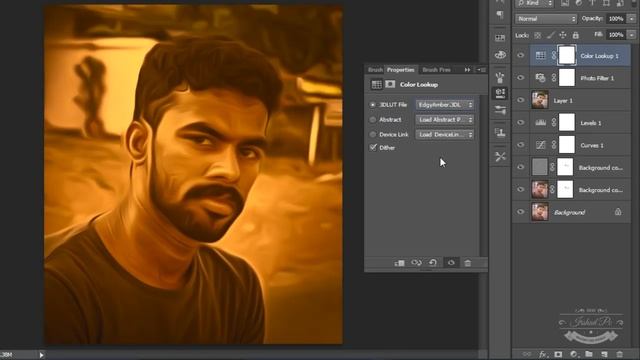Expand the collapsed panel tabs double arrow
Image resolution: width=640 pixels, height=360 pixels.
467,70
